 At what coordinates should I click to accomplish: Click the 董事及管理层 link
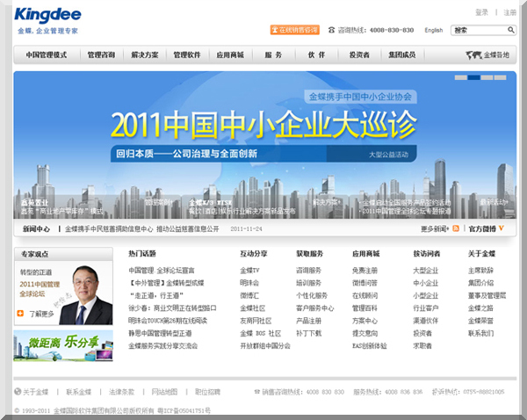[487, 295]
